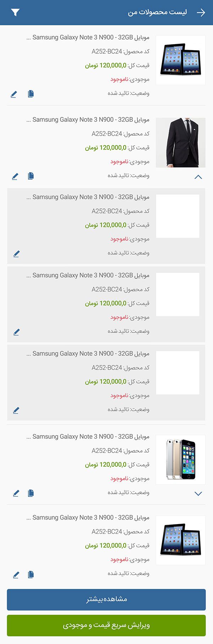Click copy icon of first iPad product
The width and height of the screenshot is (213, 644).
(x=31, y=94)
